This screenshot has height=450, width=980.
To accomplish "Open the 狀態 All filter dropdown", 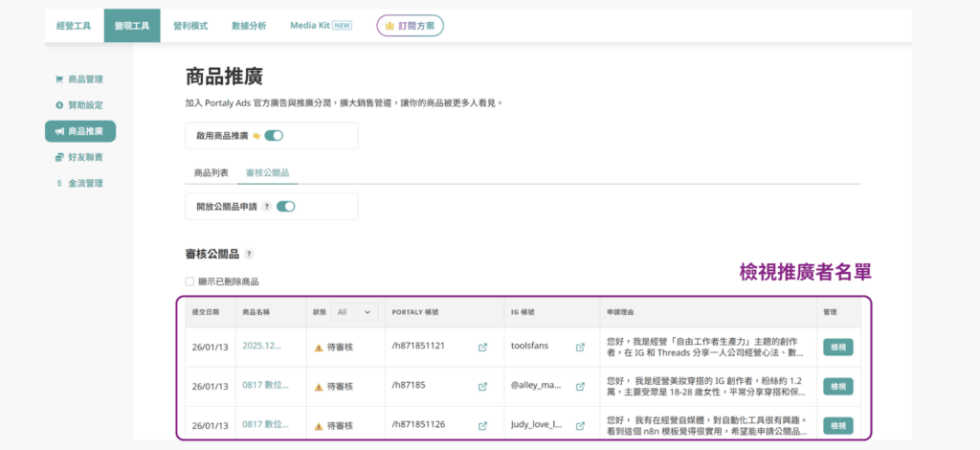I will click(355, 312).
